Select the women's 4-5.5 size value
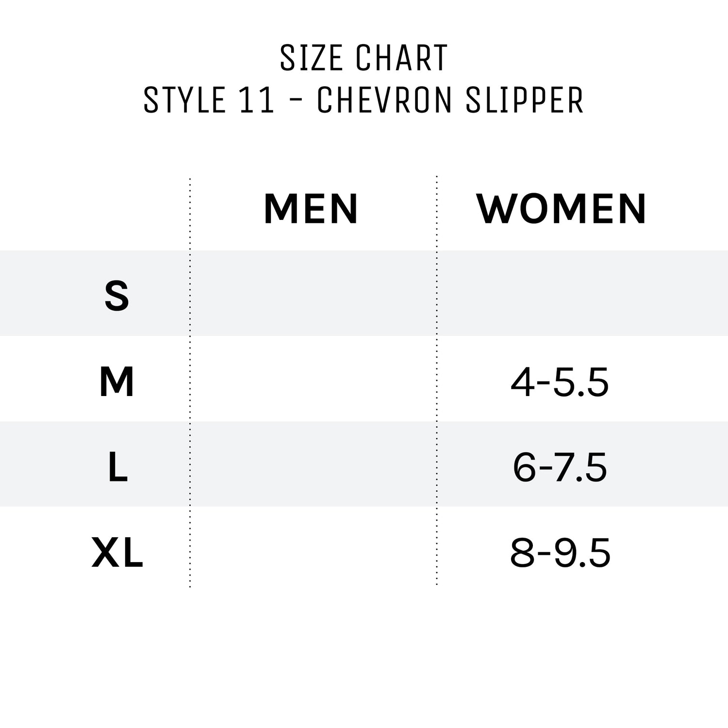The image size is (728, 728). (x=560, y=382)
